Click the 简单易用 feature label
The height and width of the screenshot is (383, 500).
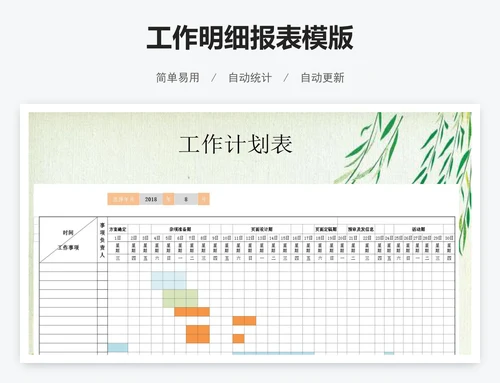[178, 78]
